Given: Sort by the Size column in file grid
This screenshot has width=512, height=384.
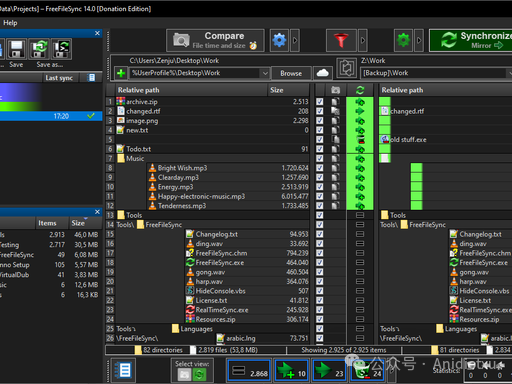Looking at the screenshot, I should (288, 90).
